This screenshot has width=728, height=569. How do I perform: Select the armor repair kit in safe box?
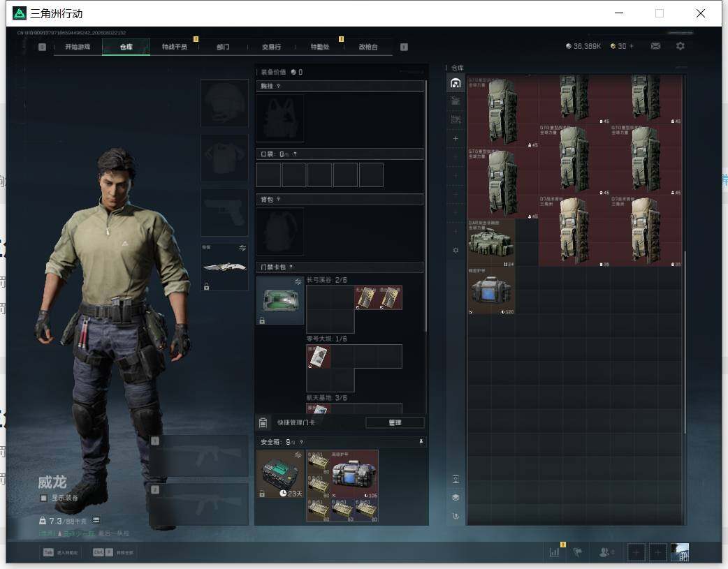(354, 474)
